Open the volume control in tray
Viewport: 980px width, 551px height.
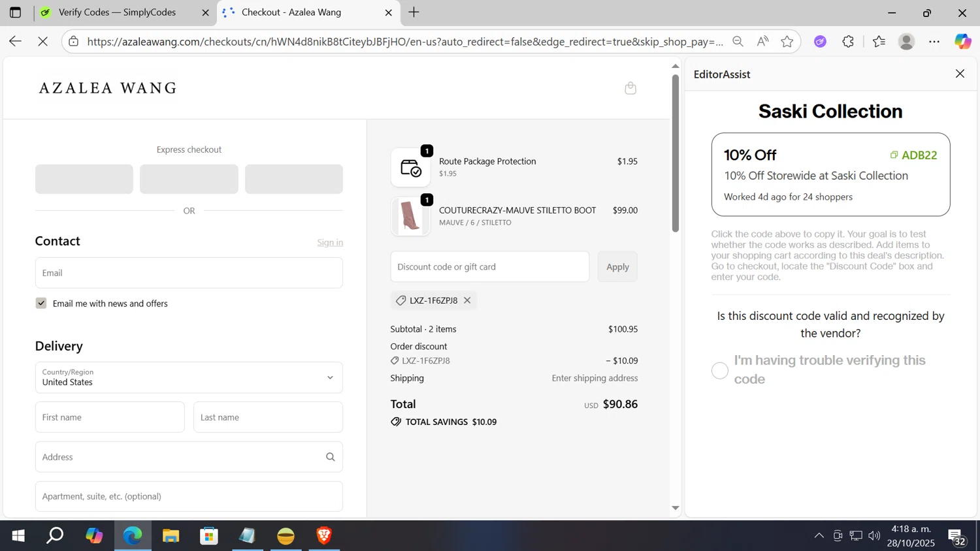point(874,536)
